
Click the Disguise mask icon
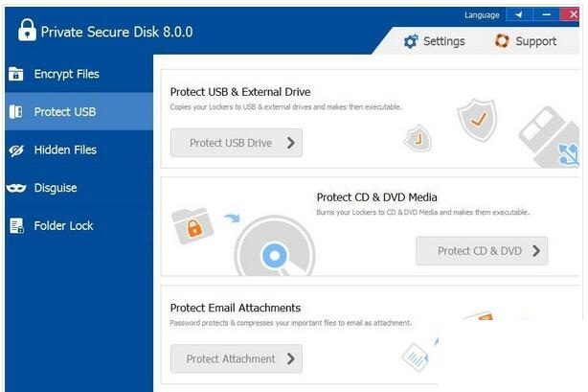pos(15,188)
